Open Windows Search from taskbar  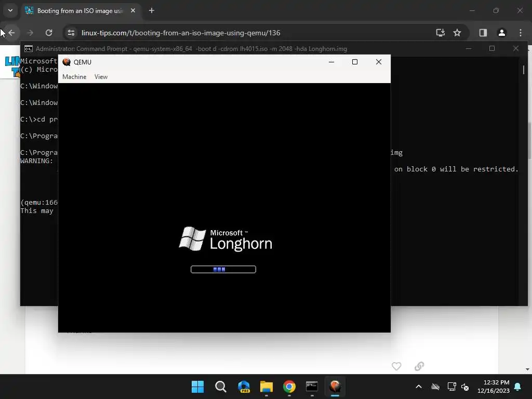coord(220,387)
